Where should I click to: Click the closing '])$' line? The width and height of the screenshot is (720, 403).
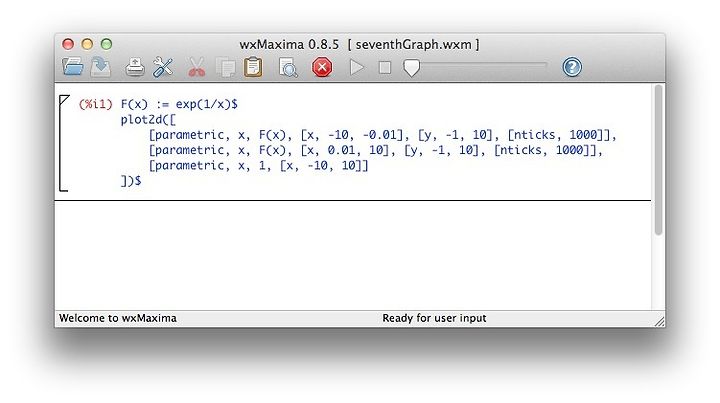click(x=131, y=181)
